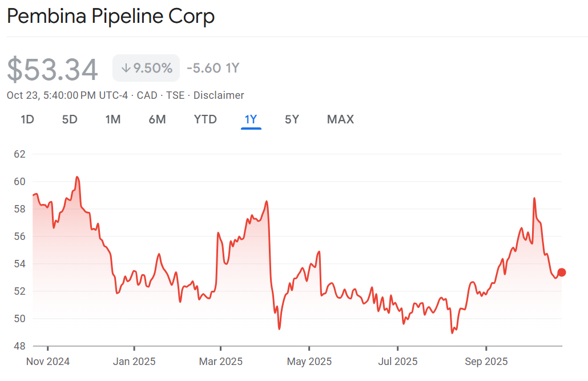Select the 5D range tab

pyautogui.click(x=70, y=119)
